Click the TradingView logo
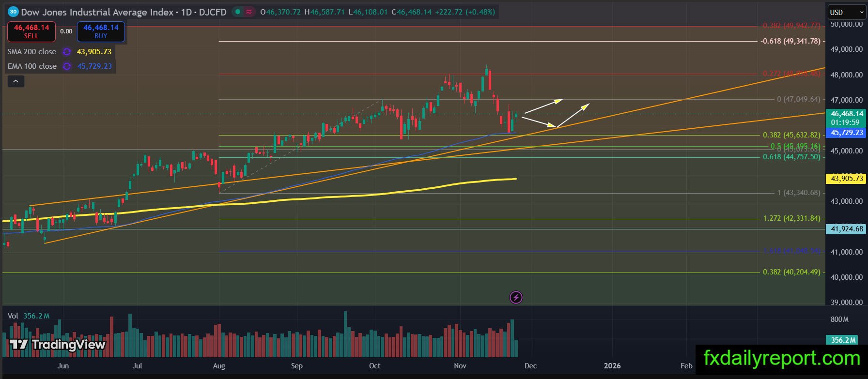The width and height of the screenshot is (868, 379). (x=57, y=345)
